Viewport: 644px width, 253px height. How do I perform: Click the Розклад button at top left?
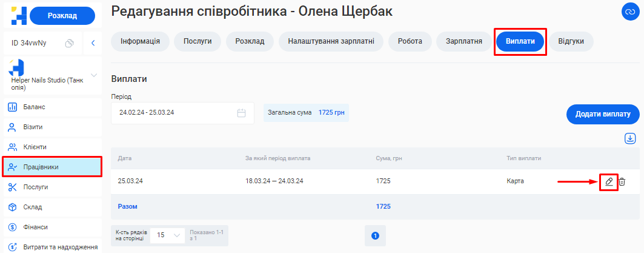(62, 16)
